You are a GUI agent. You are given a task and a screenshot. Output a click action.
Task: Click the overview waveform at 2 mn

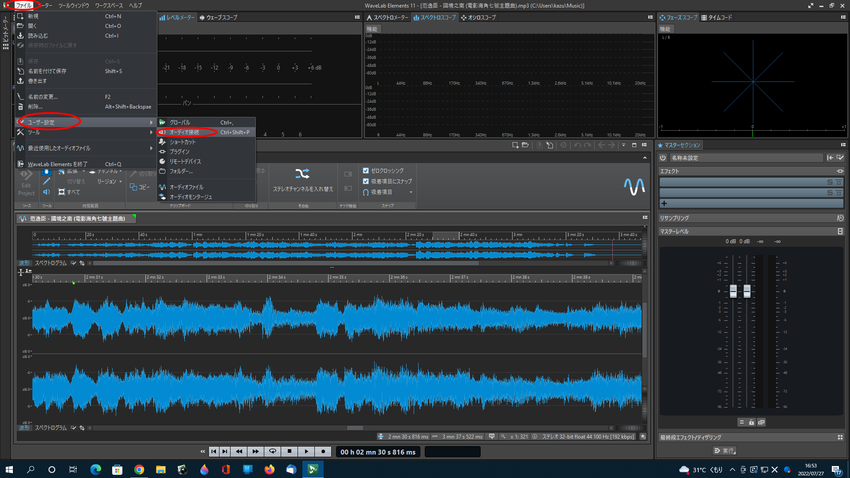point(353,252)
